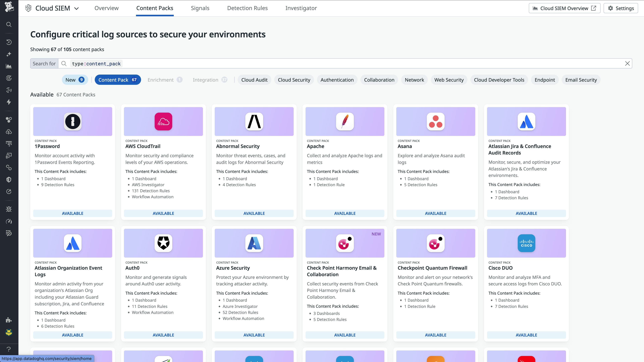Open the Logs filter icon in sidebar
This screenshot has width=644, height=362.
(x=9, y=144)
